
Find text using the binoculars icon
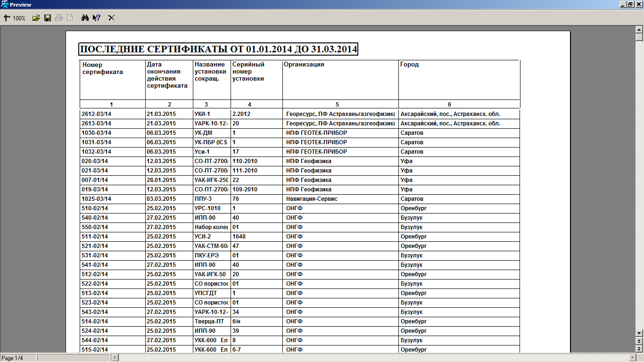tap(85, 18)
